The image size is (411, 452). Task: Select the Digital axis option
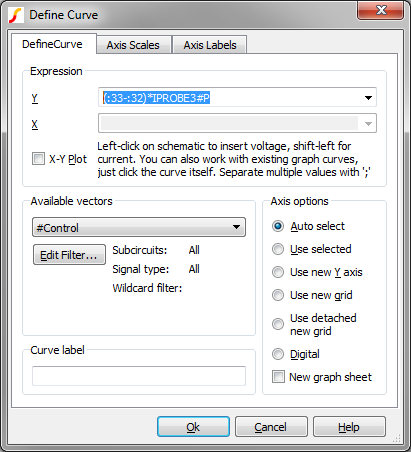pos(278,354)
